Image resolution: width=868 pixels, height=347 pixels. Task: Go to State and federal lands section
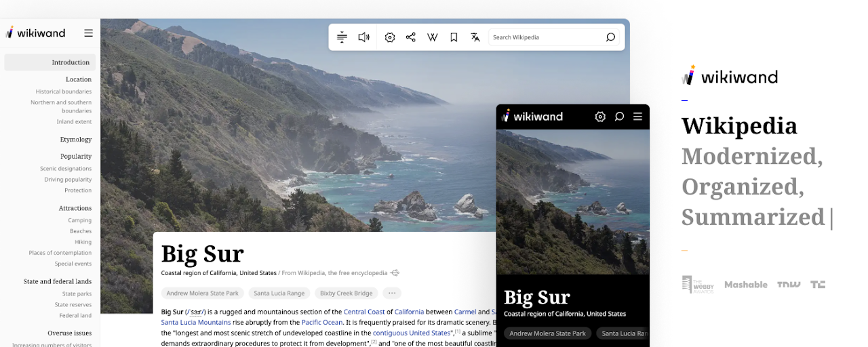tap(58, 281)
